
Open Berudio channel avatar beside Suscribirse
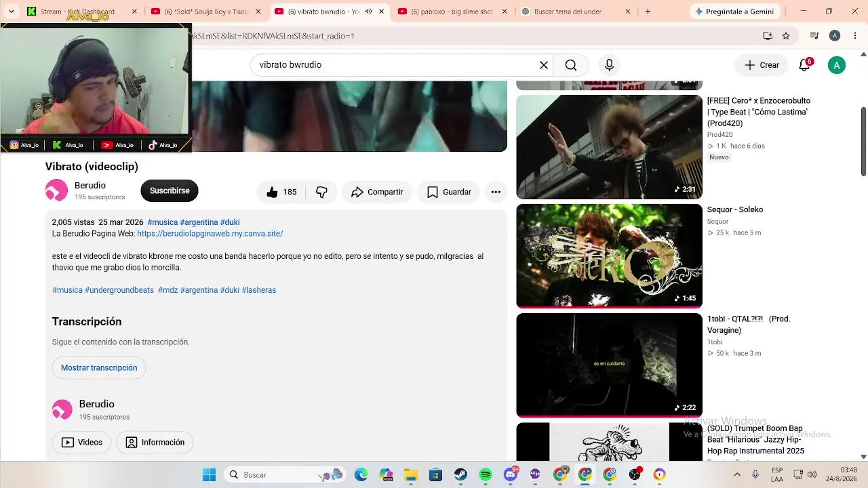tap(56, 190)
